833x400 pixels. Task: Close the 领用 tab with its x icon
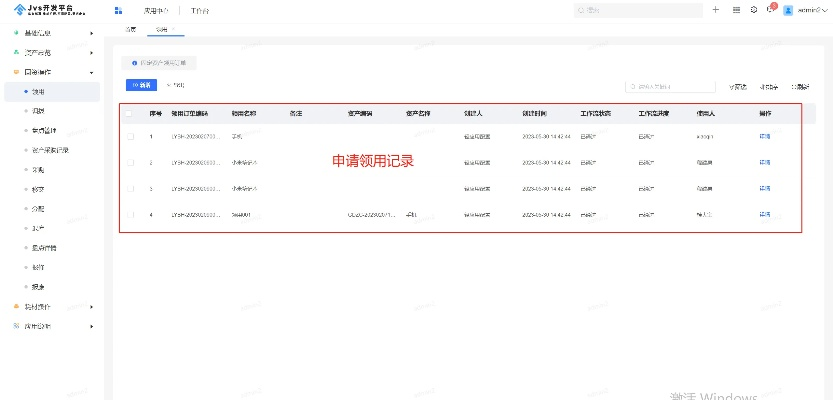coord(173,29)
